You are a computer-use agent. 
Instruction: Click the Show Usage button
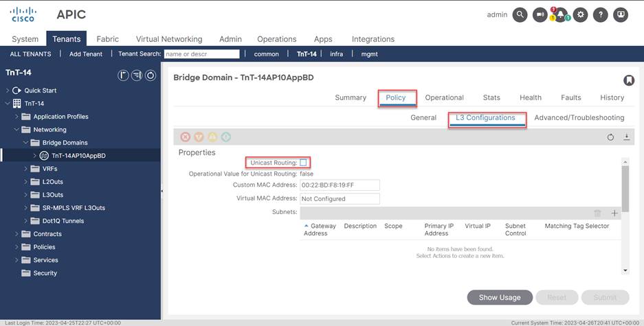click(x=500, y=297)
